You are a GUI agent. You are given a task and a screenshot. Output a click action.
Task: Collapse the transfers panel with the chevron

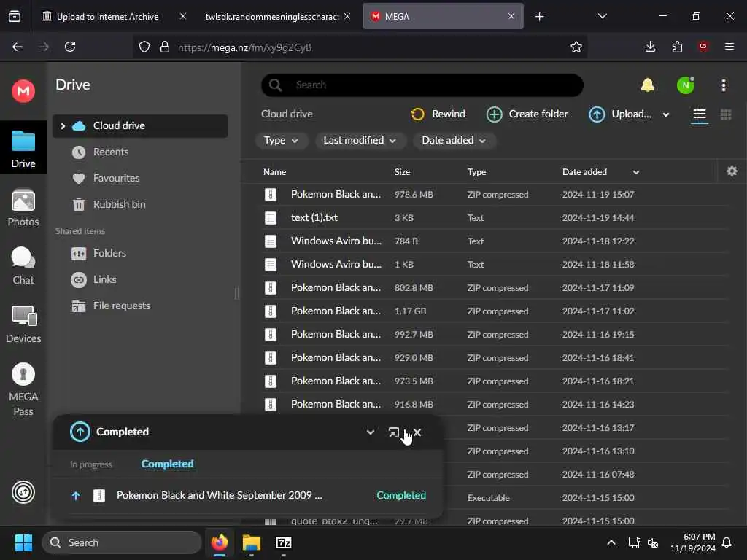pyautogui.click(x=370, y=432)
